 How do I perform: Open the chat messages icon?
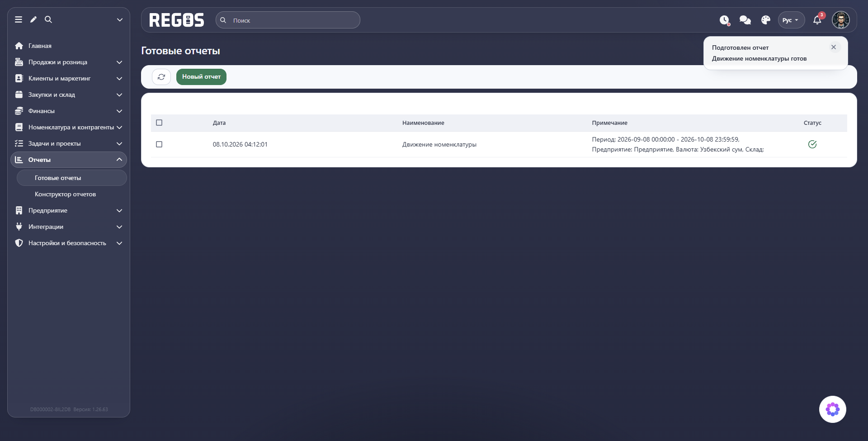[745, 20]
